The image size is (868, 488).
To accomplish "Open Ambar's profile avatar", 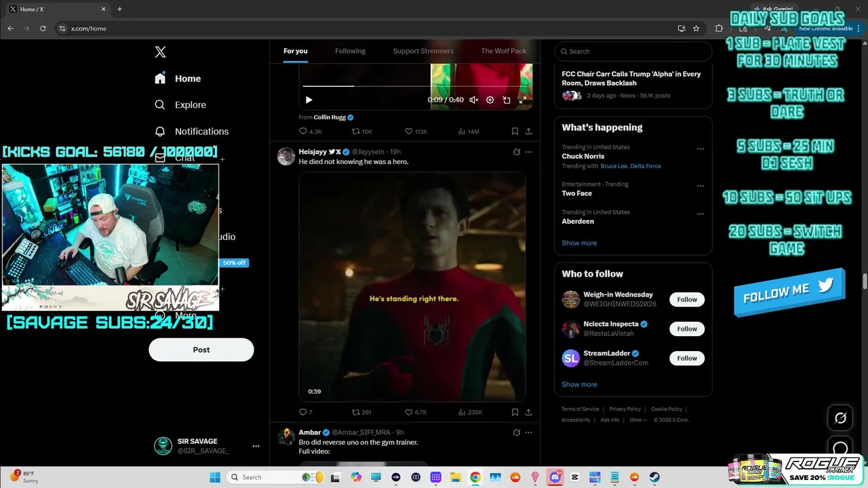I will [286, 436].
